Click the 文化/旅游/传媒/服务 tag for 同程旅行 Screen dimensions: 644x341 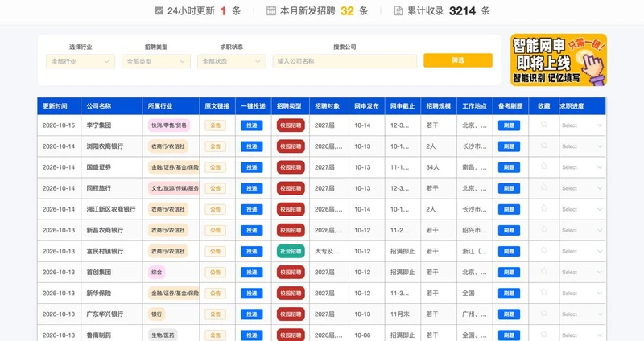click(x=174, y=188)
